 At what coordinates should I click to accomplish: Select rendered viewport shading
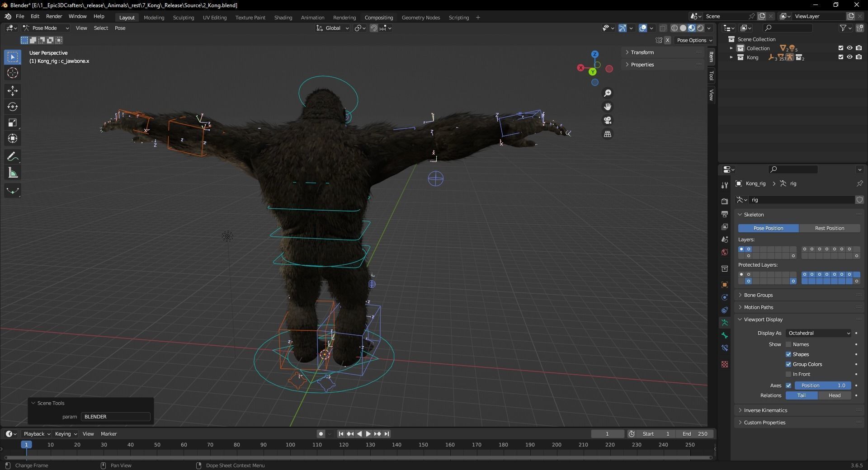coord(700,28)
